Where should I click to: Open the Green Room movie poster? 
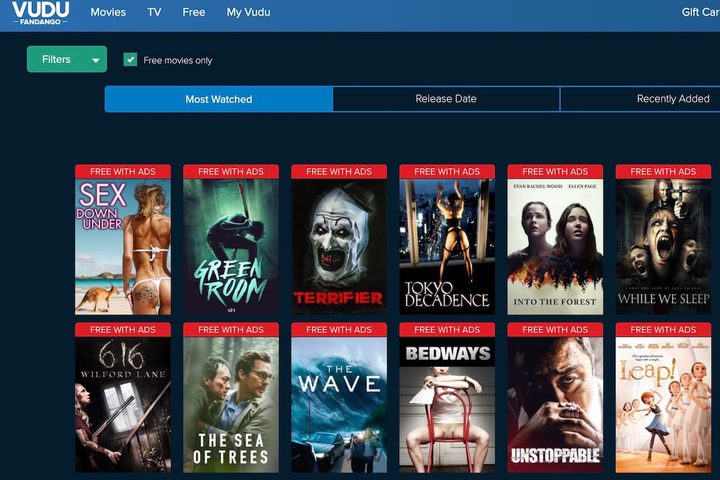coord(231,245)
